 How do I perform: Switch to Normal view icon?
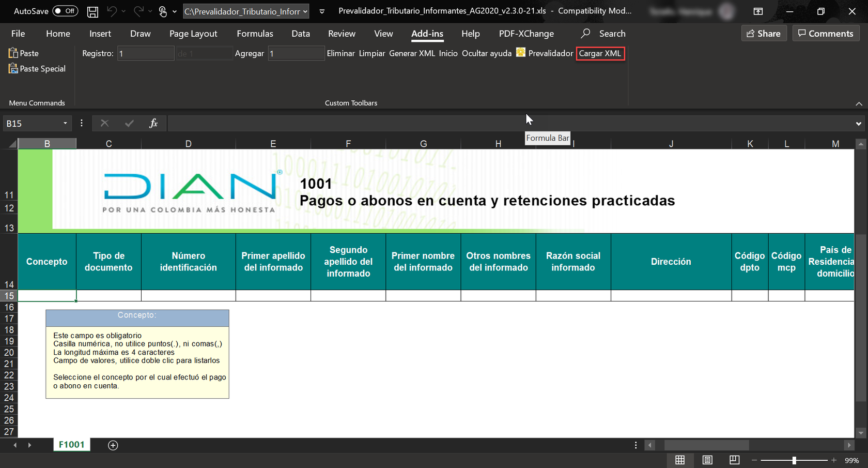[x=680, y=460]
